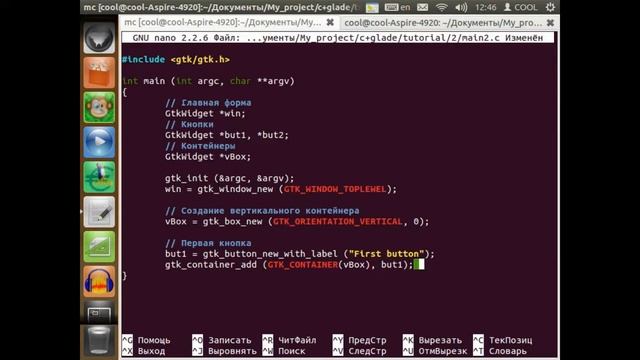Open Audacity headphones icon in dock
Viewport: 640px width, 360px height.
coord(99,282)
